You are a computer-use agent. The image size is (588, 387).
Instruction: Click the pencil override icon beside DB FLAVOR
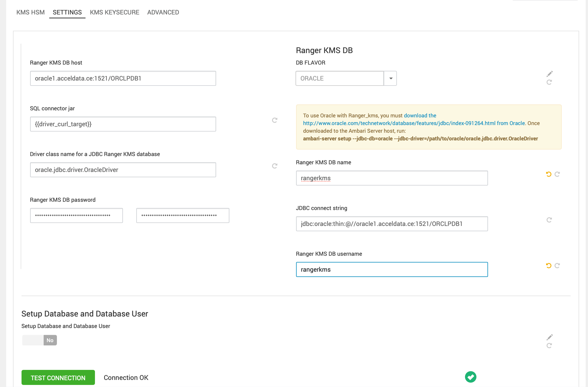[550, 73]
